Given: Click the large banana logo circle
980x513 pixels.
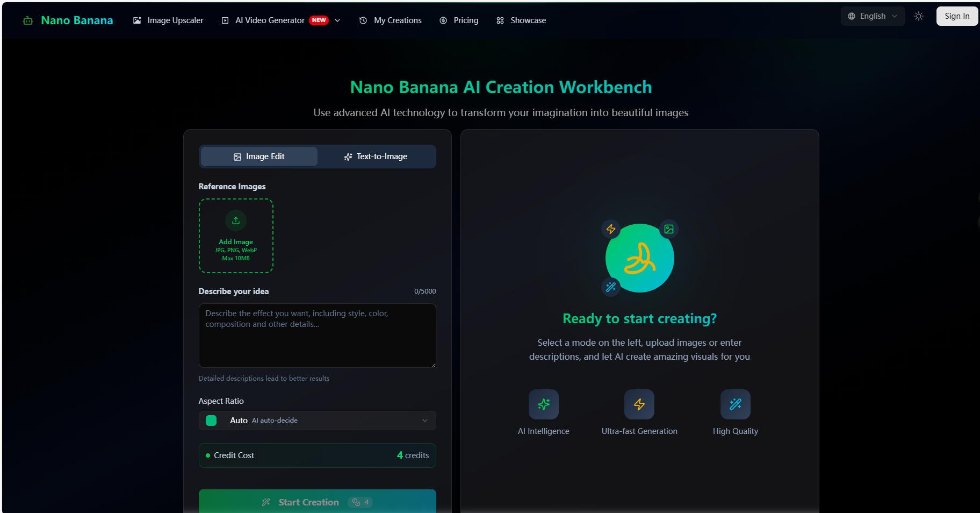Looking at the screenshot, I should click(x=639, y=259).
